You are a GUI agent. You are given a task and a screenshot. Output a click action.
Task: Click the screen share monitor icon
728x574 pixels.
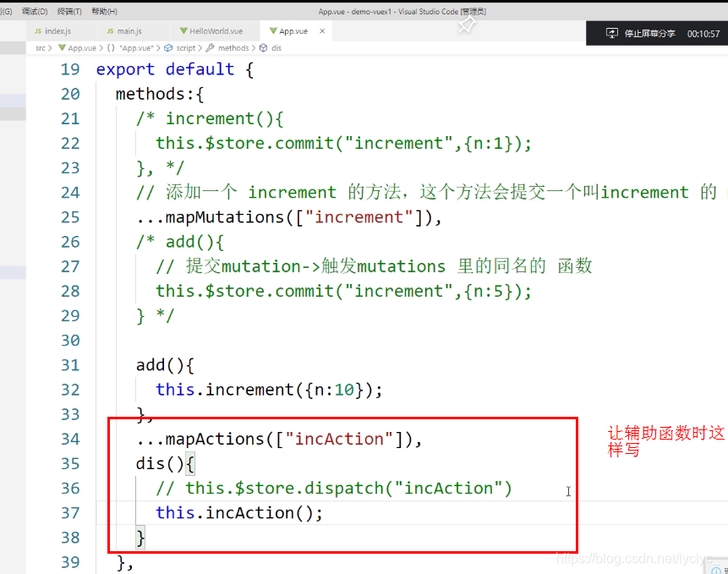[612, 33]
